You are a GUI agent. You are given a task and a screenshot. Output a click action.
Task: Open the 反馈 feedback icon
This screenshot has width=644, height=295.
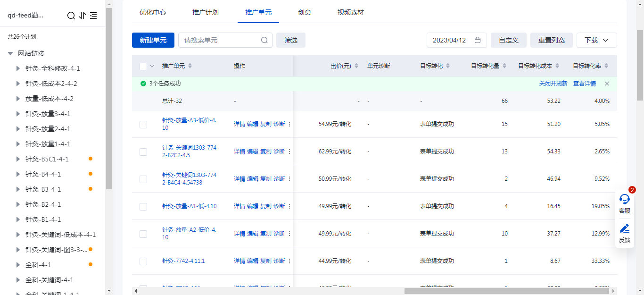624,233
